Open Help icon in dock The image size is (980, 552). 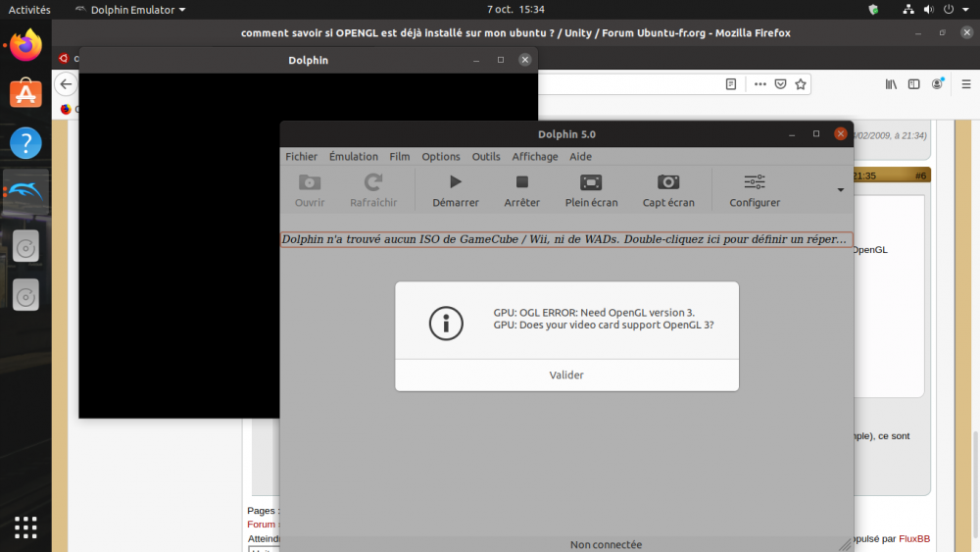click(x=25, y=143)
